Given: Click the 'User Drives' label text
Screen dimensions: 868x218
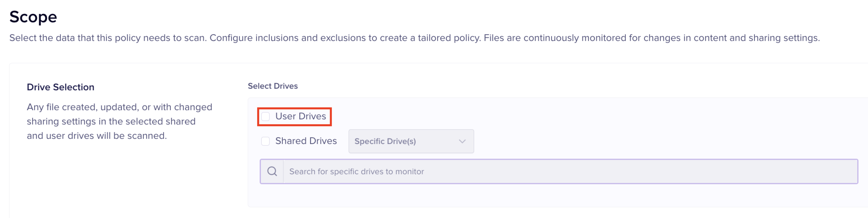Looking at the screenshot, I should tap(301, 116).
